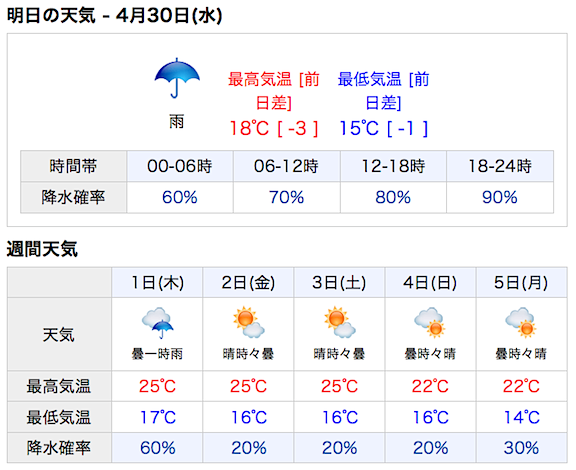Select the 00-06時 time slot header

pyautogui.click(x=180, y=166)
